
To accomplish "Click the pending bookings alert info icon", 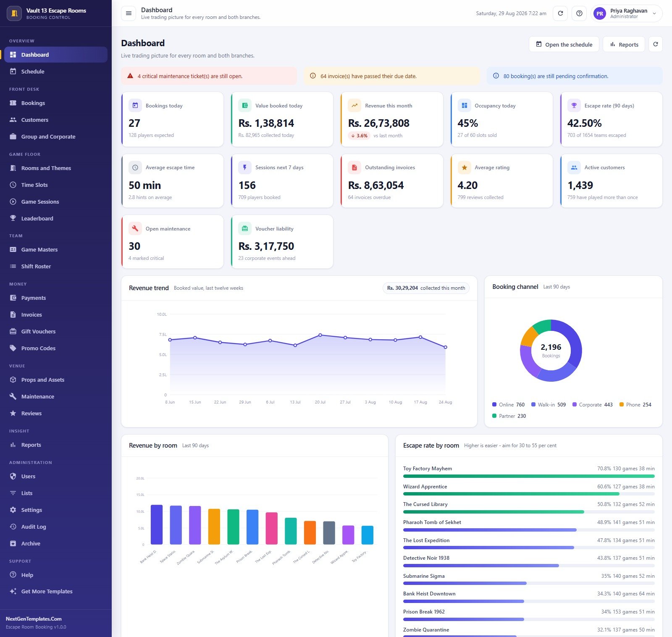I will tap(496, 76).
